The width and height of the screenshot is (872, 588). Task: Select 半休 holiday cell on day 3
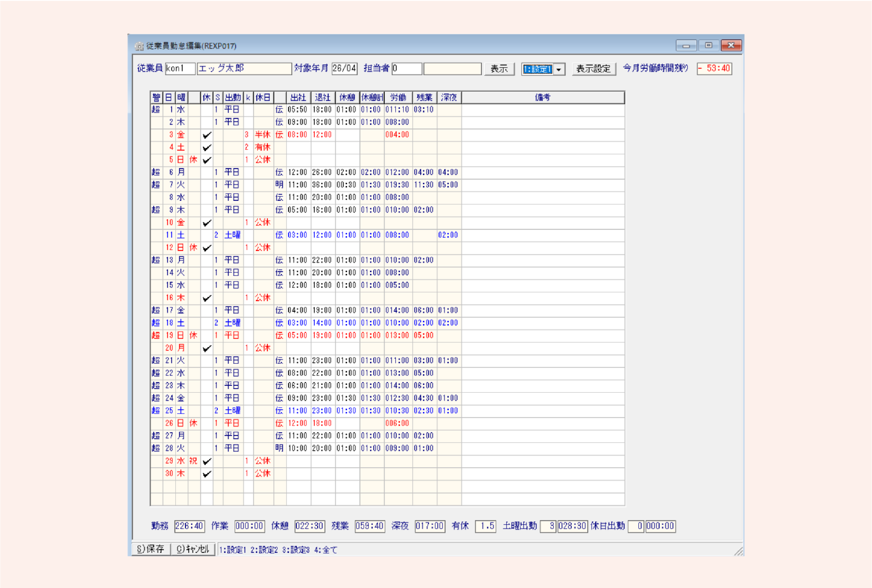click(263, 135)
